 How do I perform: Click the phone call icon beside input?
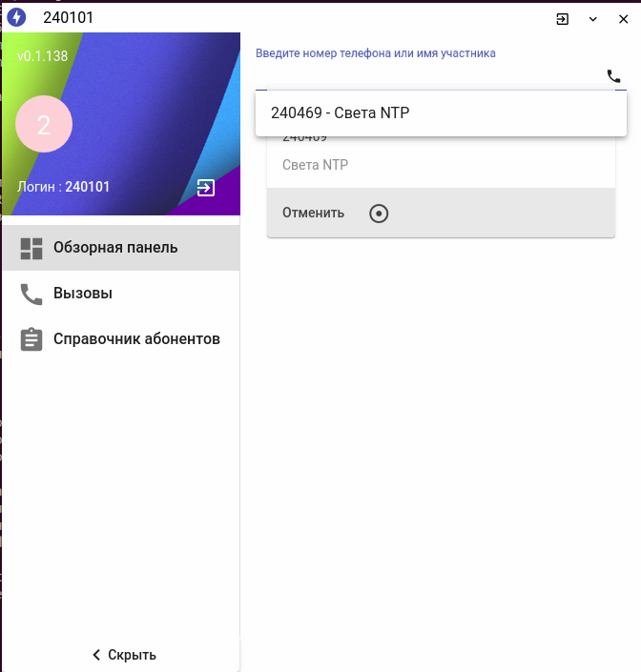pyautogui.click(x=613, y=76)
